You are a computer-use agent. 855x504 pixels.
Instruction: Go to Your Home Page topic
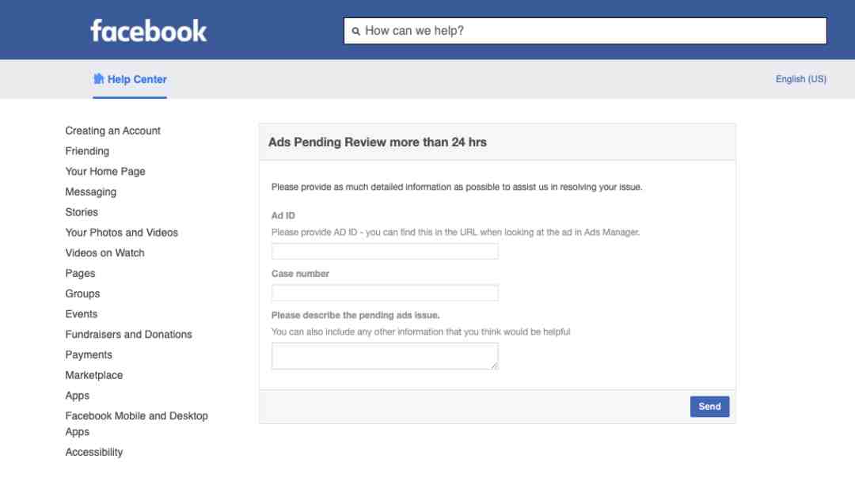point(105,172)
